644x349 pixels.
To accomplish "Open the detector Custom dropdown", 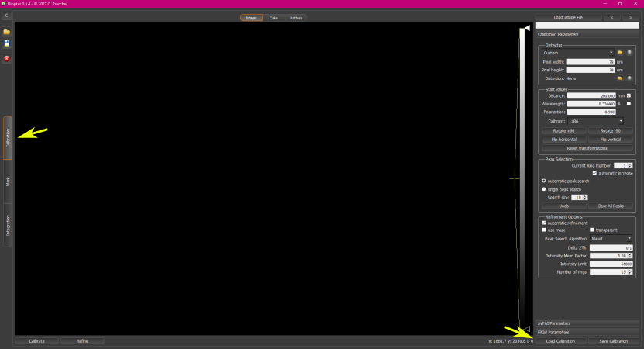I will (x=577, y=53).
